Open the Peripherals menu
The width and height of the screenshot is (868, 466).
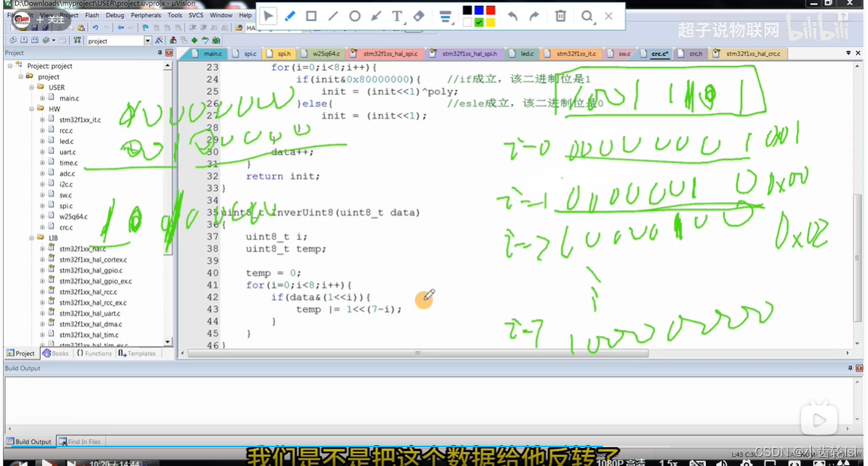pyautogui.click(x=146, y=15)
